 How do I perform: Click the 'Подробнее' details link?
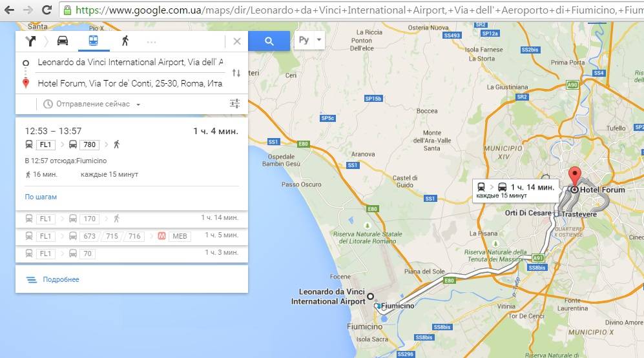coord(61,279)
